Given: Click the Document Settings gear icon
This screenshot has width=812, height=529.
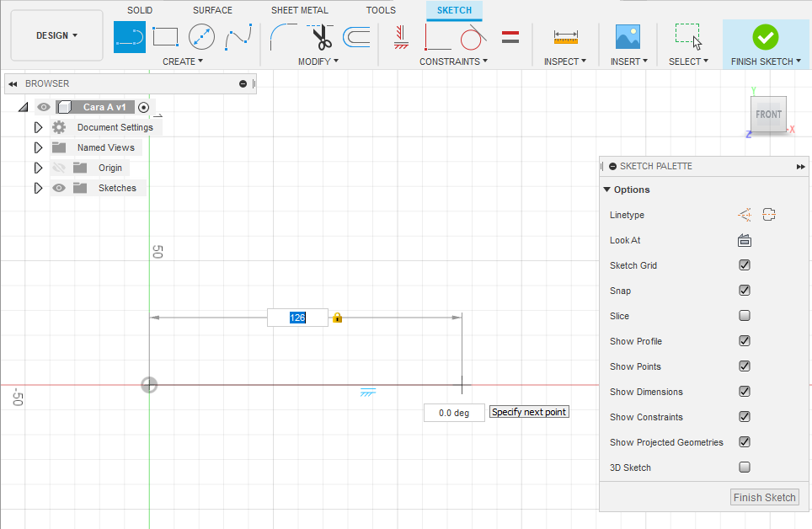Looking at the screenshot, I should coord(59,127).
